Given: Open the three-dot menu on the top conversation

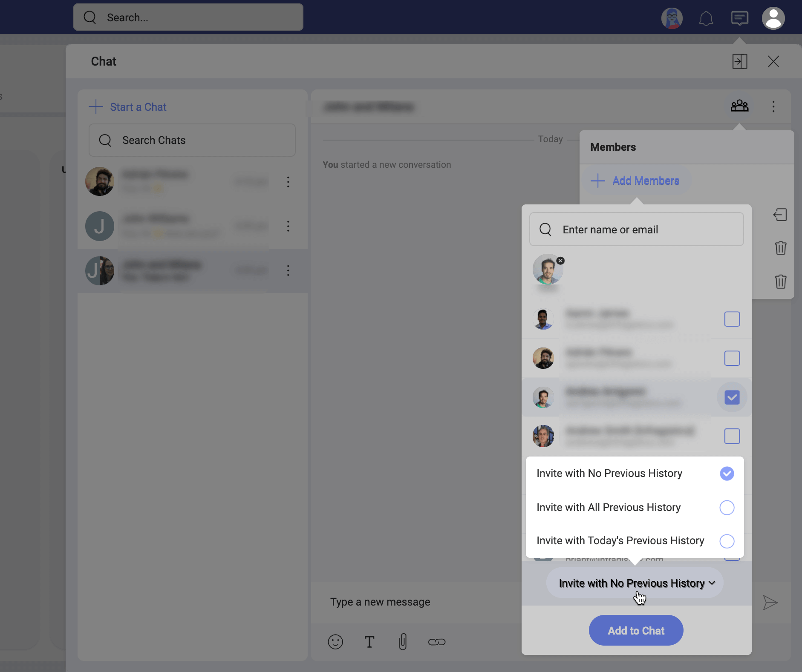Looking at the screenshot, I should 288,182.
